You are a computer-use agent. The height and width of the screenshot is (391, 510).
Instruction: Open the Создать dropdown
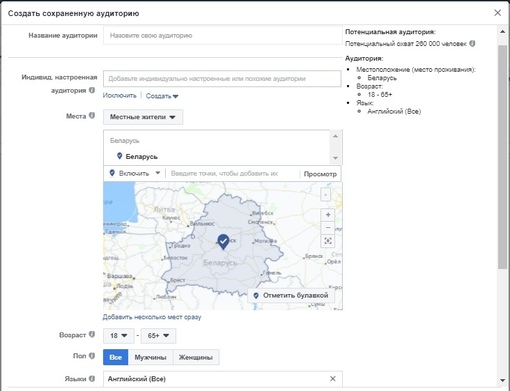(162, 96)
